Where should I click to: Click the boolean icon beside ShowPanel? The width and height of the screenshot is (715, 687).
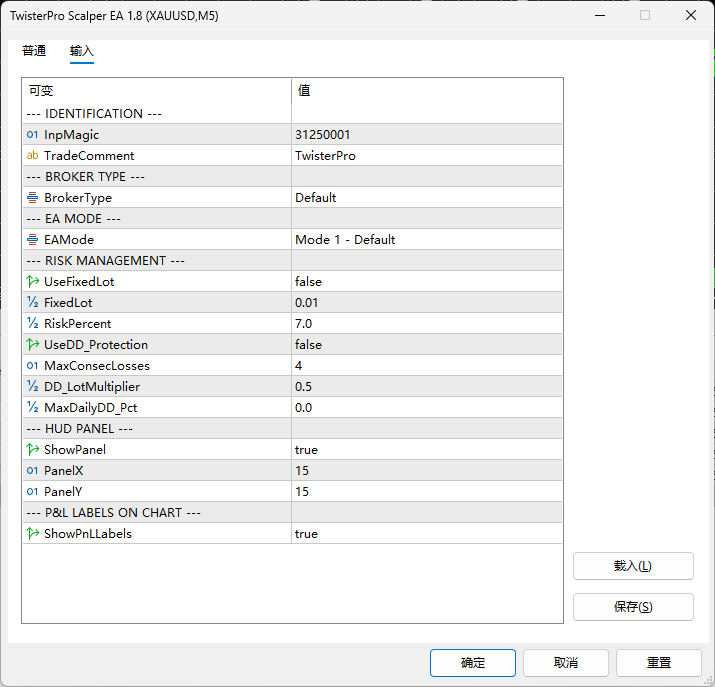click(32, 449)
